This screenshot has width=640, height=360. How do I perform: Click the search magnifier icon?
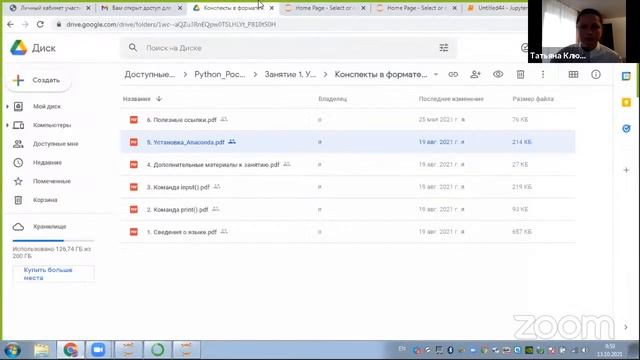pos(133,48)
